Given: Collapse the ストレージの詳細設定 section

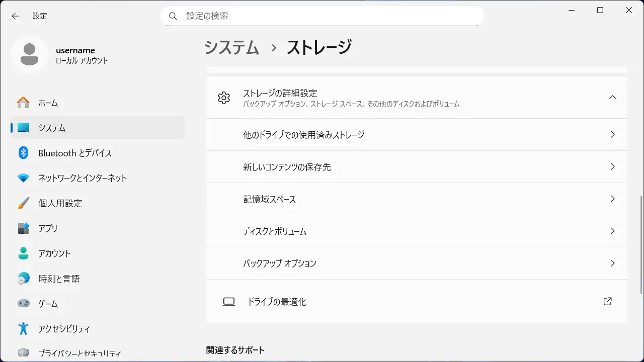Looking at the screenshot, I should point(612,98).
